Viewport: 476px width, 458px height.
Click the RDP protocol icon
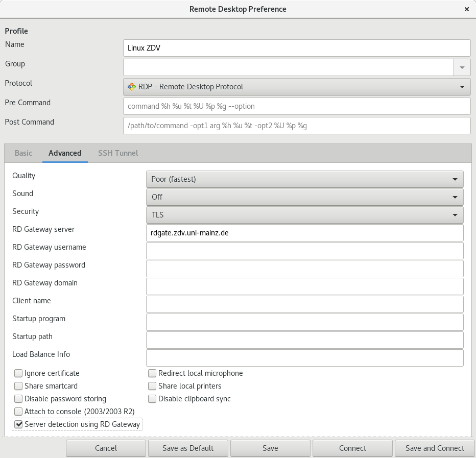point(130,87)
